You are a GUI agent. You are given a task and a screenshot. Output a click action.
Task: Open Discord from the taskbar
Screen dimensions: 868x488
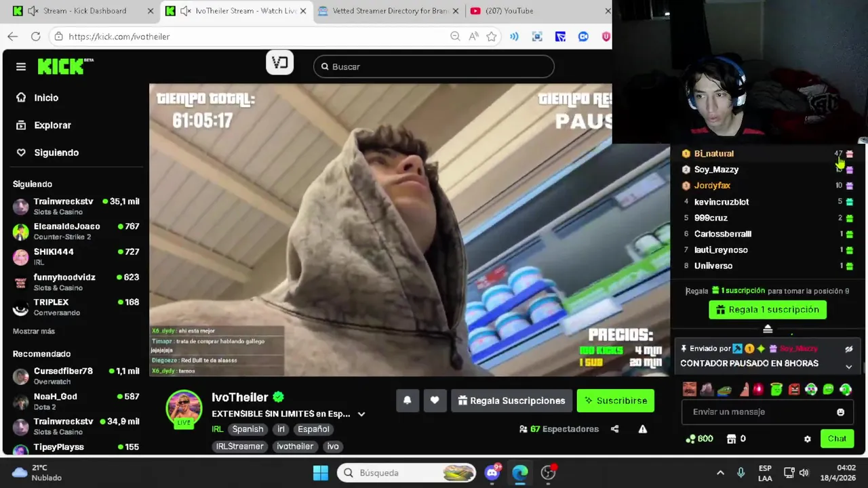pyautogui.click(x=492, y=472)
